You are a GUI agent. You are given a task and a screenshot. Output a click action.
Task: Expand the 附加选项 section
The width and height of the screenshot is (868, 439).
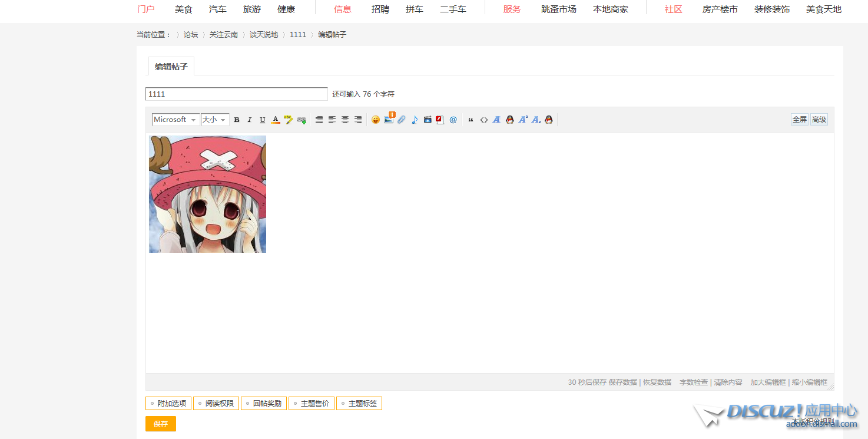(x=168, y=404)
